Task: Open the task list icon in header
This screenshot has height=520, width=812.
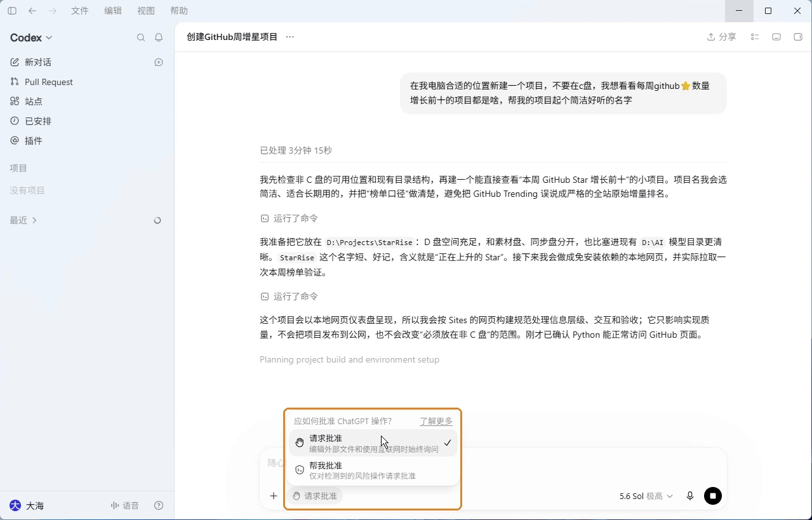Action: point(755,37)
